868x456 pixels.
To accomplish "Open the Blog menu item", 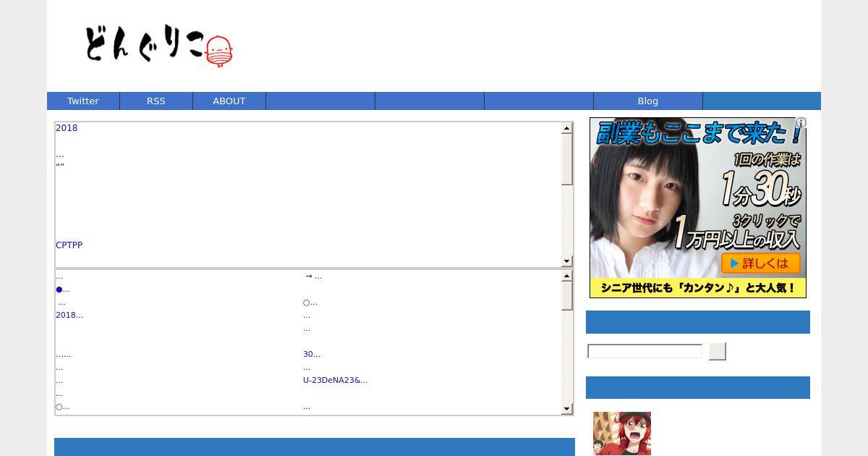I will click(648, 101).
